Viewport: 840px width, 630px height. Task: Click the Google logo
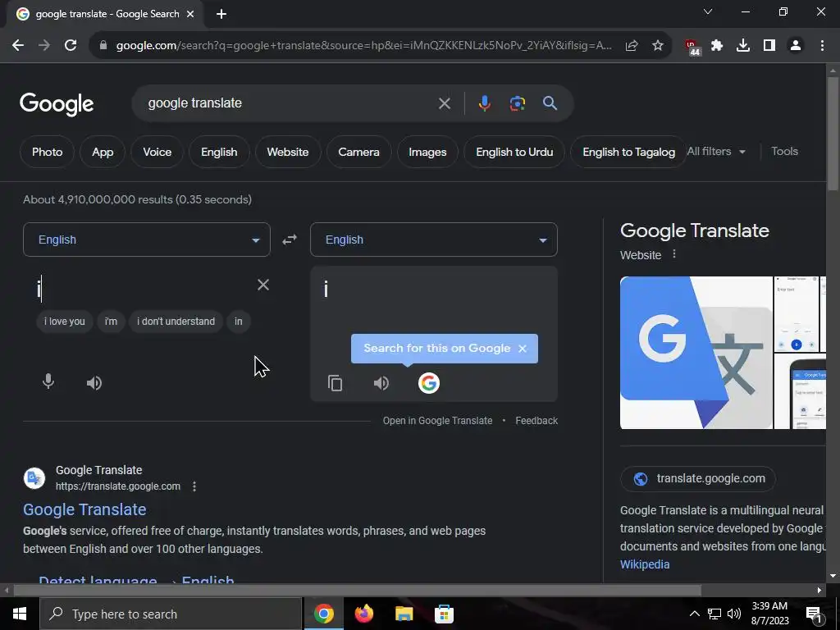[57, 104]
